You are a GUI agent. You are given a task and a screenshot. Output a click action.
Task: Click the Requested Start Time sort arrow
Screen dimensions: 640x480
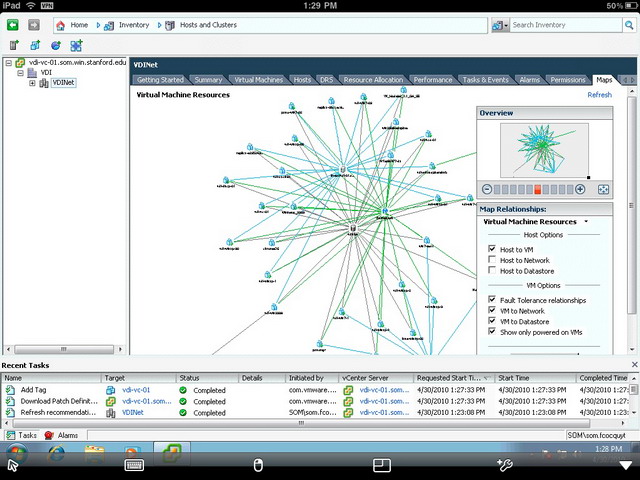(x=487, y=378)
